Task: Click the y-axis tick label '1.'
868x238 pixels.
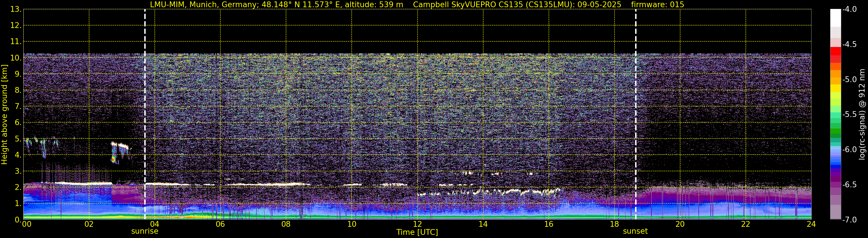Action: point(18,204)
